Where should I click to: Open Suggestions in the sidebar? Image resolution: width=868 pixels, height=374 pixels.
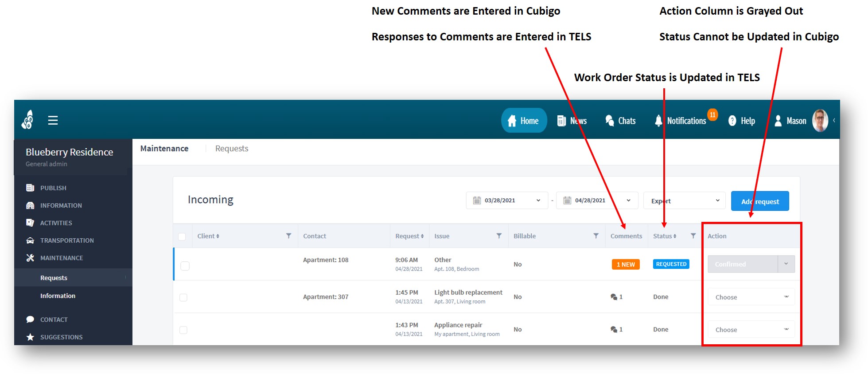pyautogui.click(x=62, y=337)
